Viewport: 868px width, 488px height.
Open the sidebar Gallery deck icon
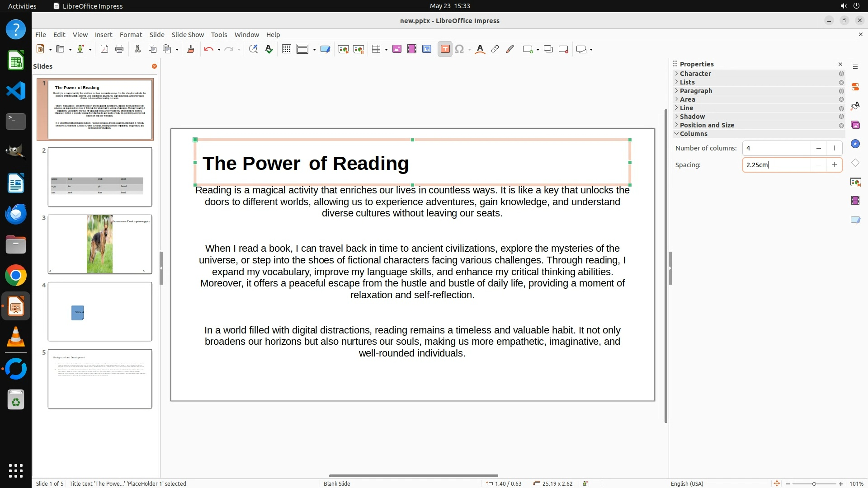pyautogui.click(x=855, y=125)
